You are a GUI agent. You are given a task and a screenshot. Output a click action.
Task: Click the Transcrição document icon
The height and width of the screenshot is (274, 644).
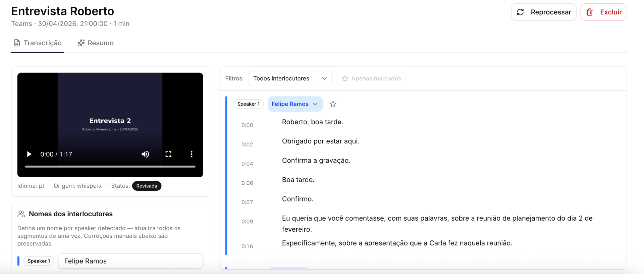17,43
